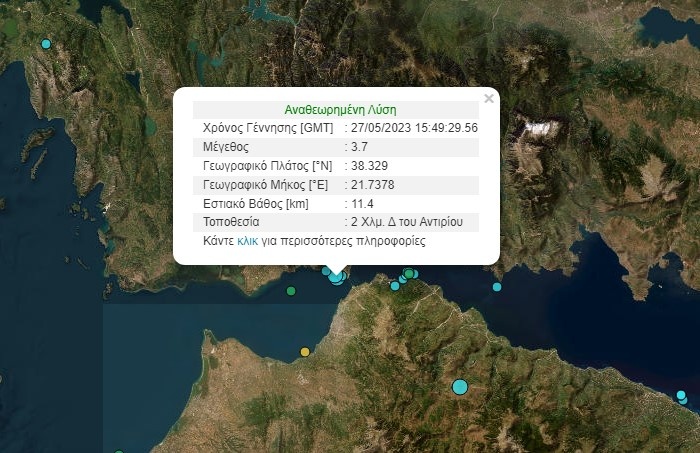Click the 'Αναθεωρημένη Λύση' popup heading

tap(335, 110)
